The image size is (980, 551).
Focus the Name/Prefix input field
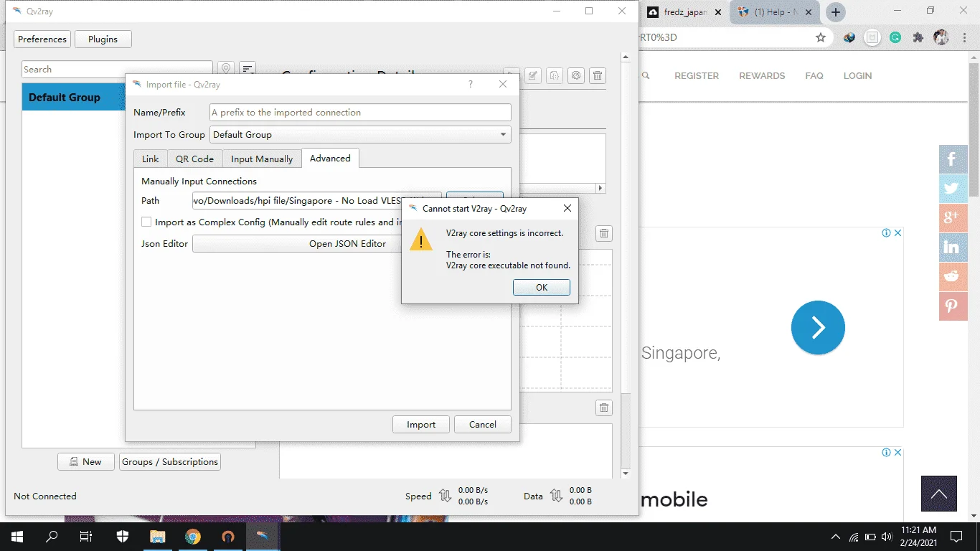click(360, 112)
